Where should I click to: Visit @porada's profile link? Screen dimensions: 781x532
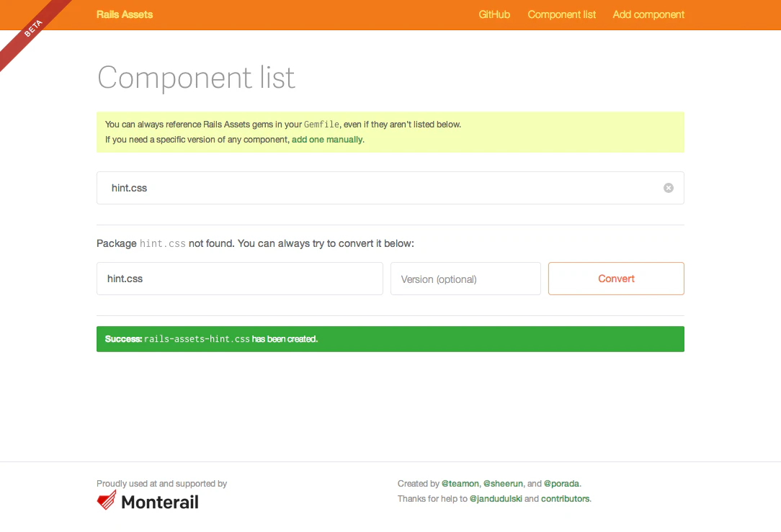pyautogui.click(x=561, y=483)
